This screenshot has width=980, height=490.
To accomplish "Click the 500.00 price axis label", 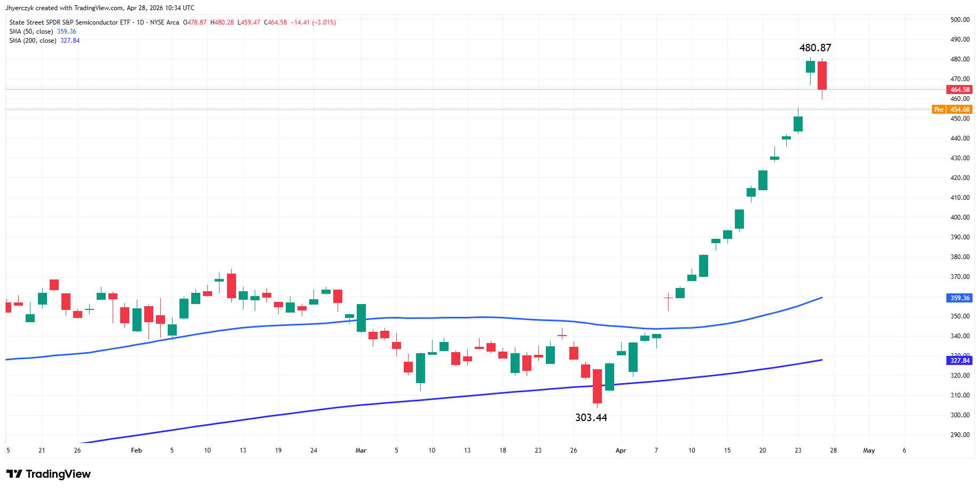I will point(960,20).
